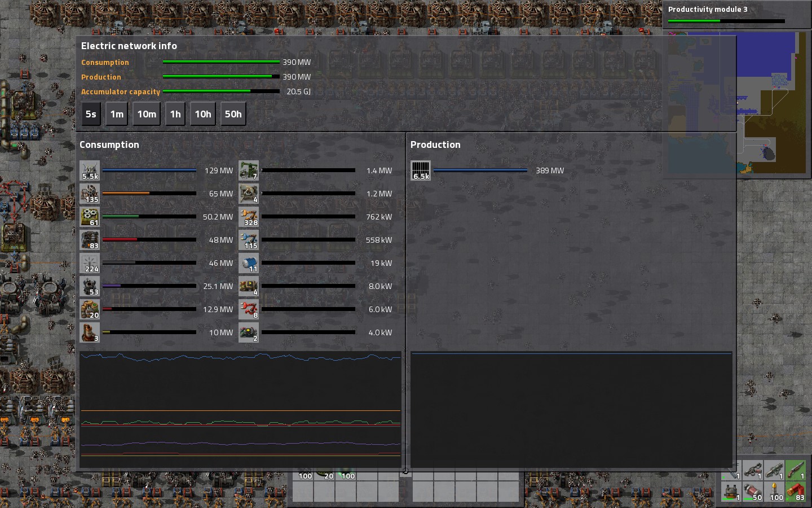812x508 pixels.
Task: Click the Production bar in network summary
Action: 221,77
